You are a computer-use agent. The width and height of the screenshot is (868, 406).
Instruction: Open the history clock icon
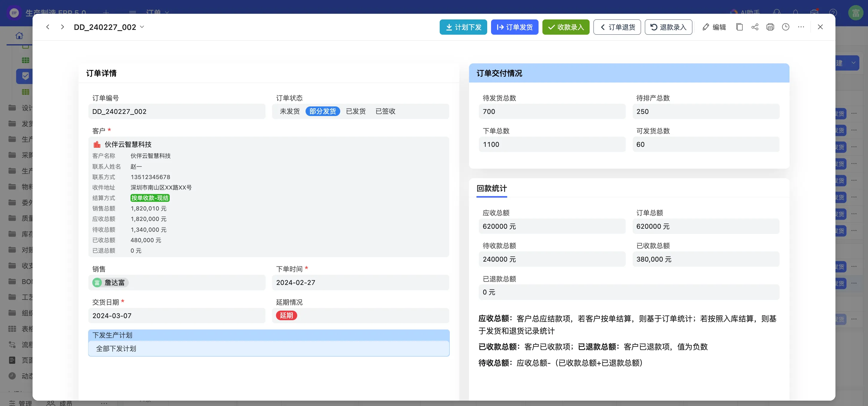786,27
